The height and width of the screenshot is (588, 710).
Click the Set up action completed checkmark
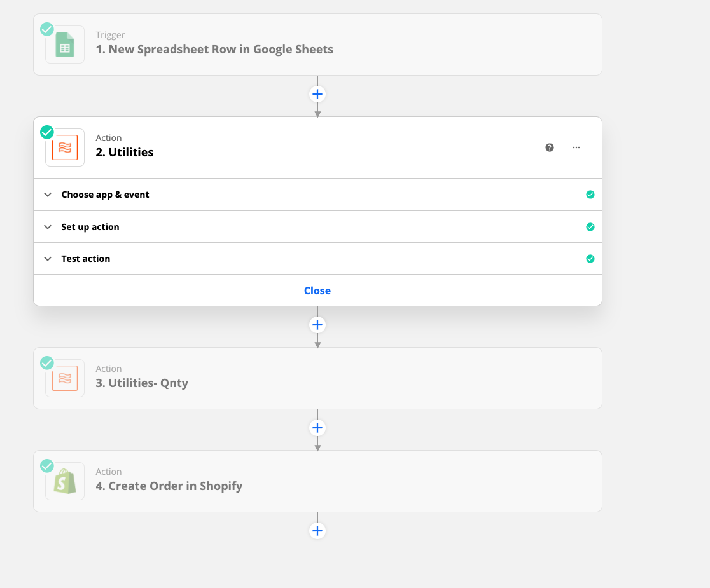(x=590, y=227)
